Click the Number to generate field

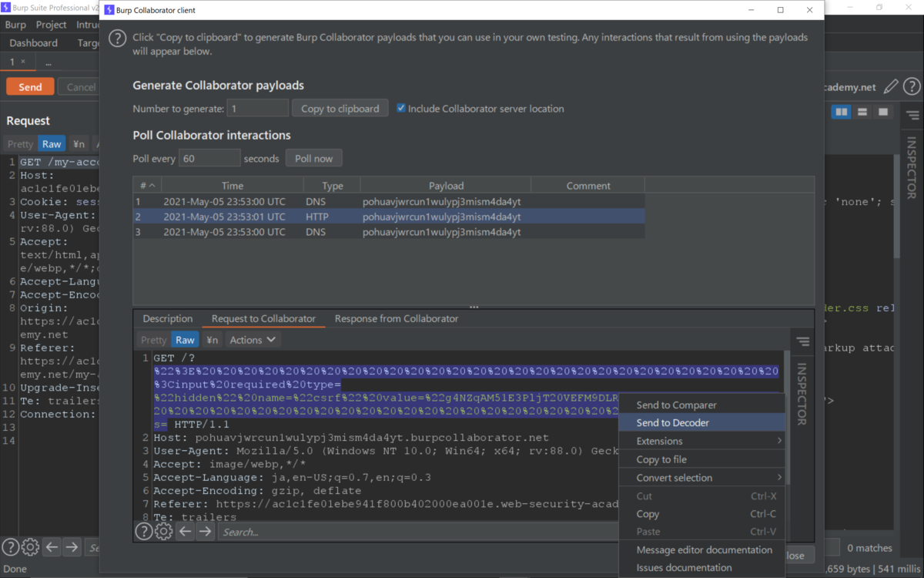tap(258, 109)
